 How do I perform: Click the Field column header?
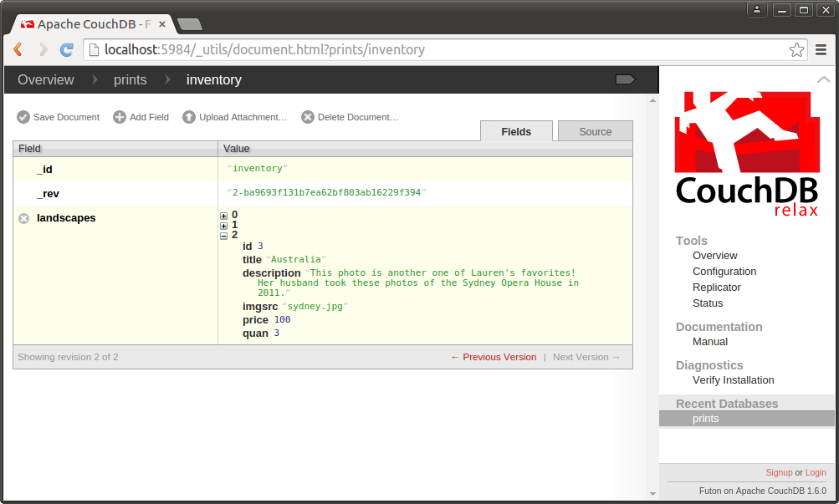pos(115,149)
